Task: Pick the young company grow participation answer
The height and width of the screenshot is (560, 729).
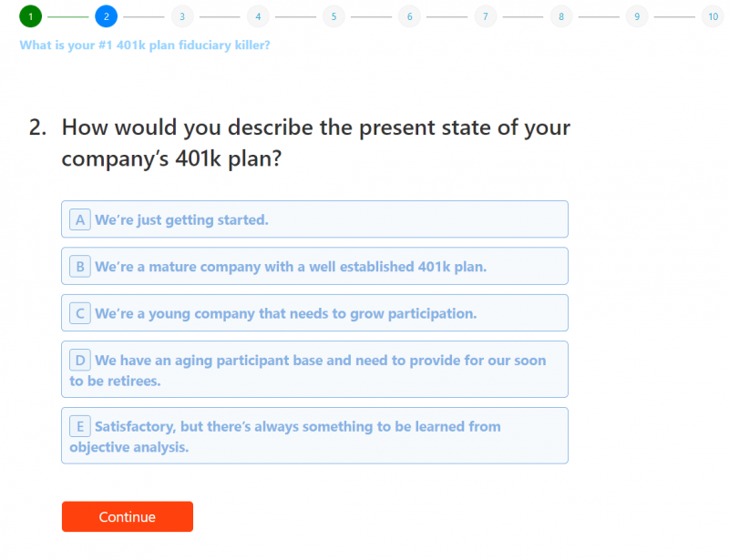Action: (x=314, y=313)
